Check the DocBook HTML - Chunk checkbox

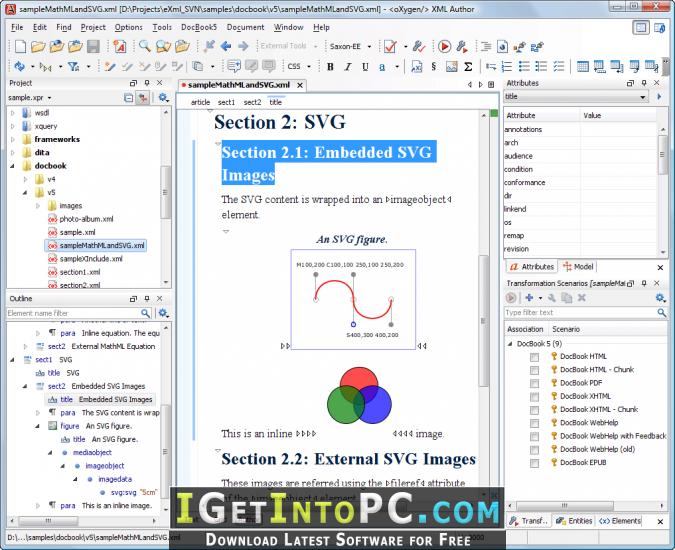point(534,370)
